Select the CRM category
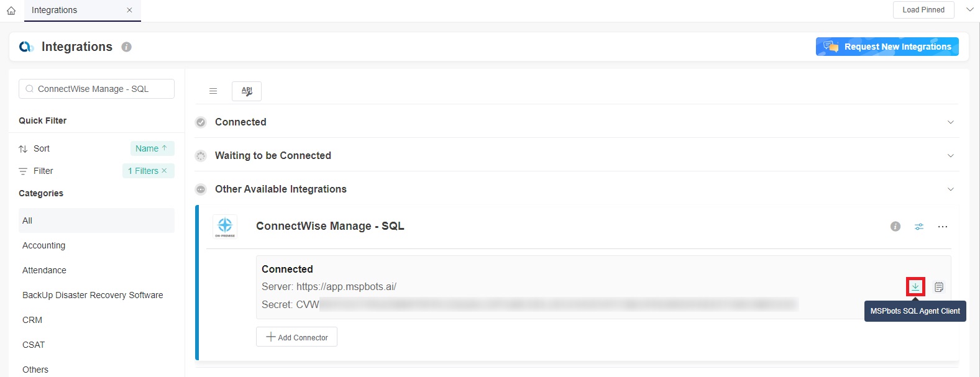The height and width of the screenshot is (377, 980). (32, 319)
